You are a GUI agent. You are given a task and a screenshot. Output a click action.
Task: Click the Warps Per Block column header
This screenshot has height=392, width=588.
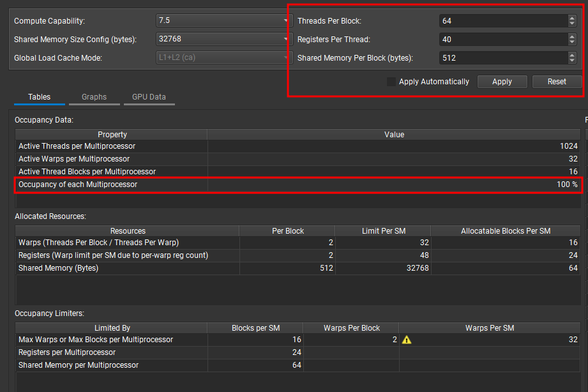pyautogui.click(x=351, y=328)
